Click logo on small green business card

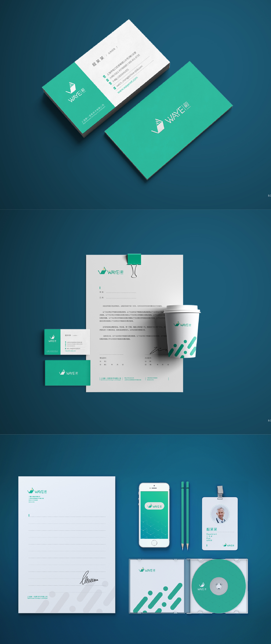[68, 372]
